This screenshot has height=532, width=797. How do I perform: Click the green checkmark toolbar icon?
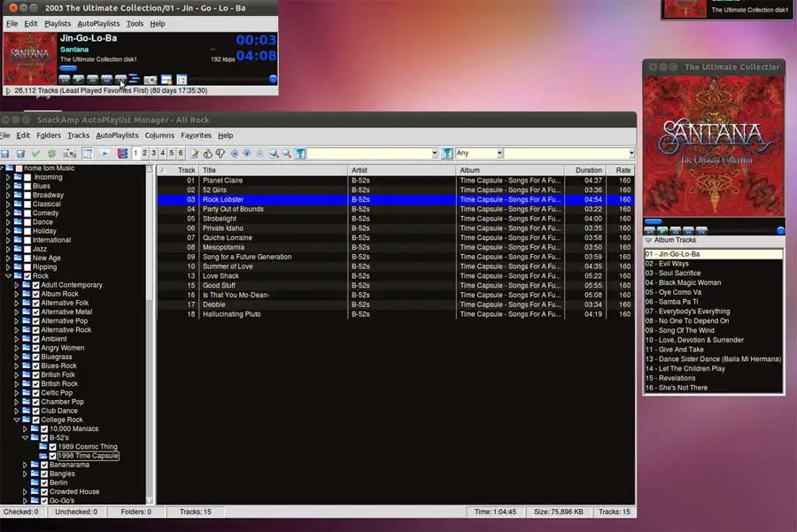[x=35, y=153]
